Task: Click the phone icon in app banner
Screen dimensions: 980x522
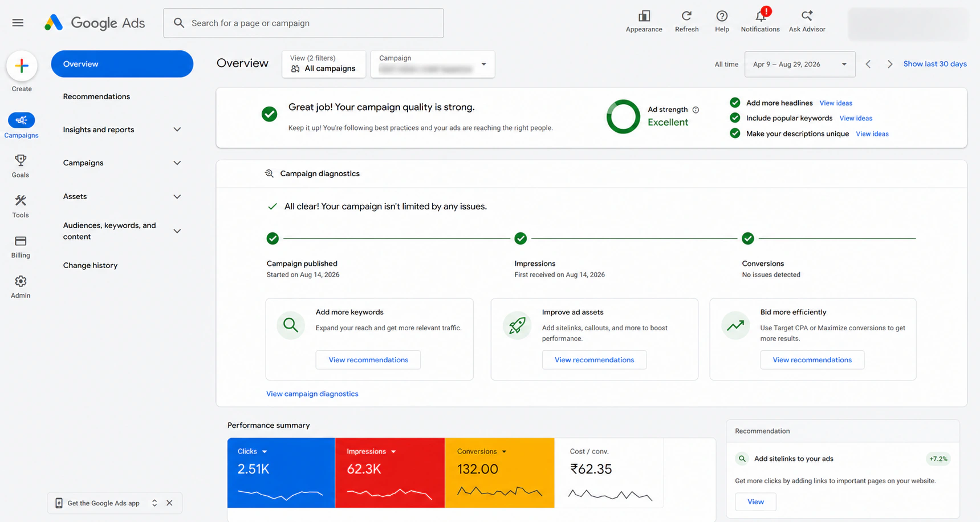Action: 59,503
